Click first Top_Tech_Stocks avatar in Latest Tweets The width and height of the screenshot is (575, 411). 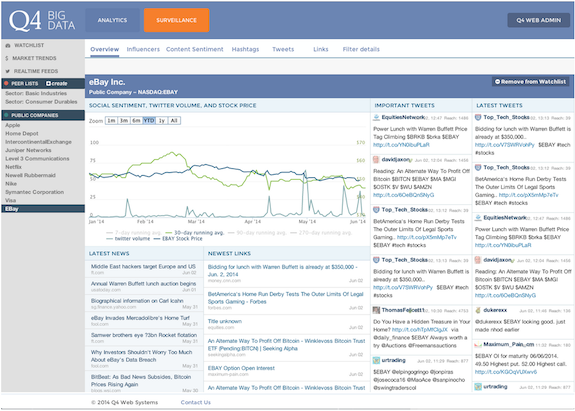[x=478, y=117]
